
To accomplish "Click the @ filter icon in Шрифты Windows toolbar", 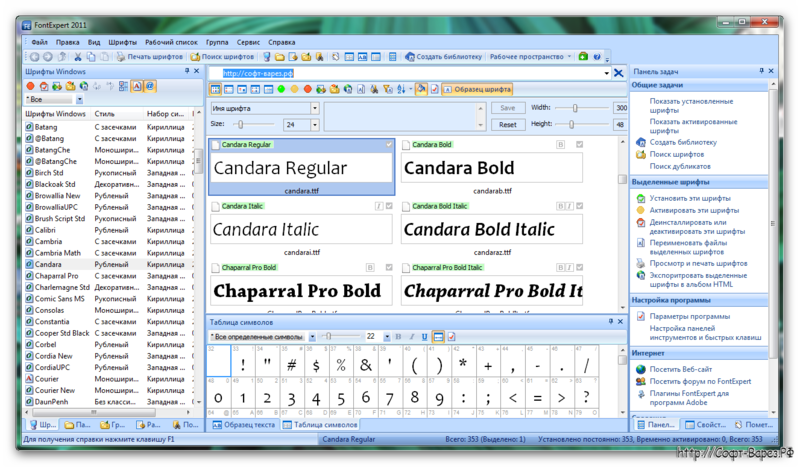I will pyautogui.click(x=150, y=86).
